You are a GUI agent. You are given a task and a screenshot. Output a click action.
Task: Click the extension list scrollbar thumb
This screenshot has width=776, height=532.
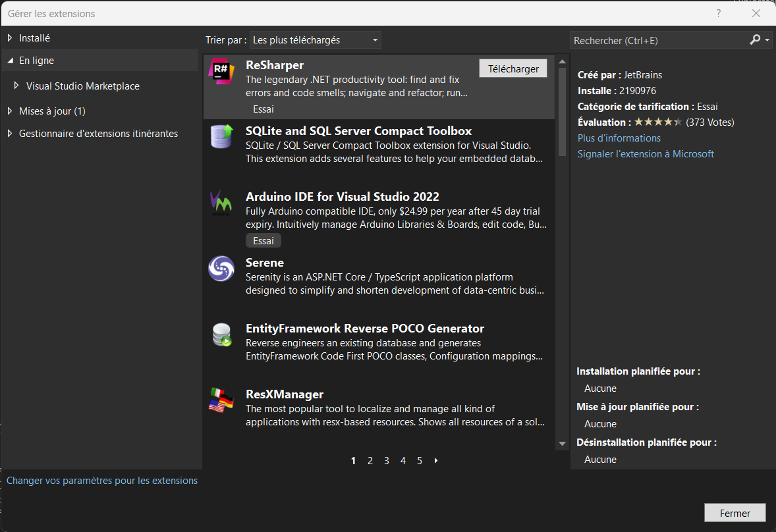tap(562, 112)
